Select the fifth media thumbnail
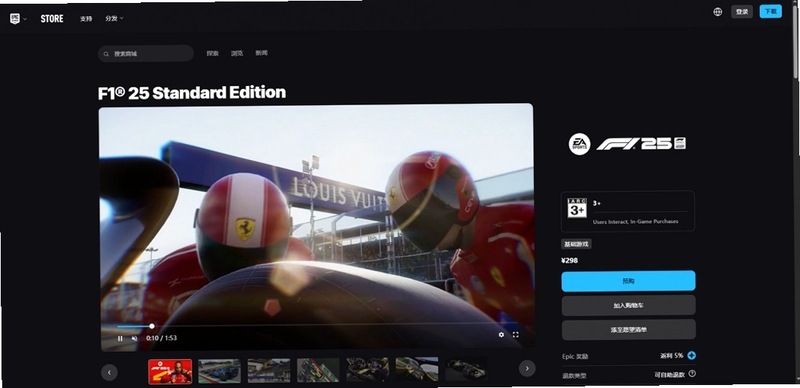The image size is (800, 388). coord(367,369)
